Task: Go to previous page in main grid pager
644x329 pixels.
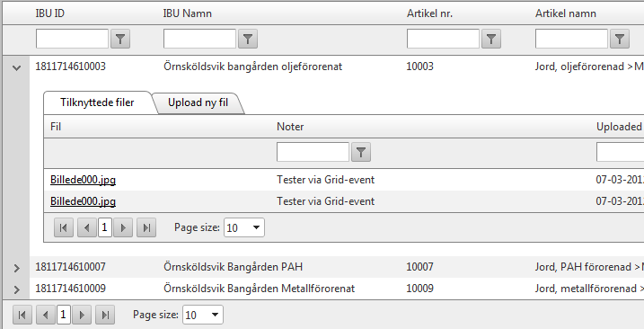Action: coord(46,315)
